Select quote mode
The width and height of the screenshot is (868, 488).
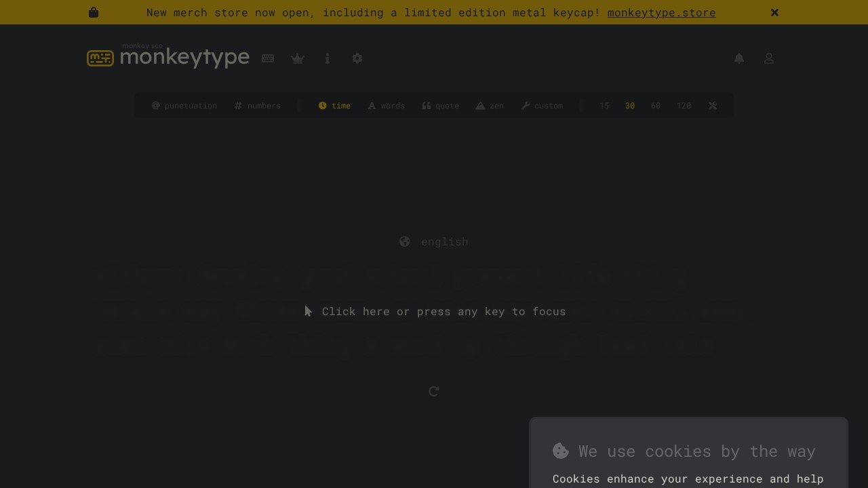[440, 106]
